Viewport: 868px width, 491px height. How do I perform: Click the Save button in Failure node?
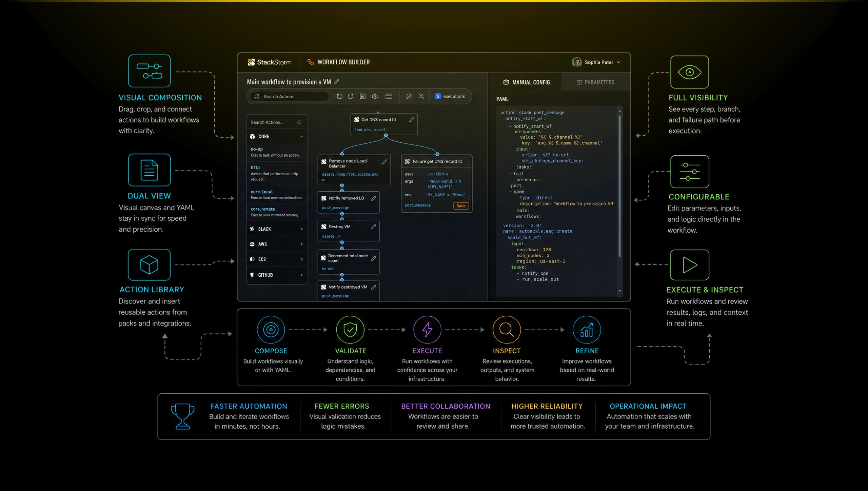click(x=461, y=206)
